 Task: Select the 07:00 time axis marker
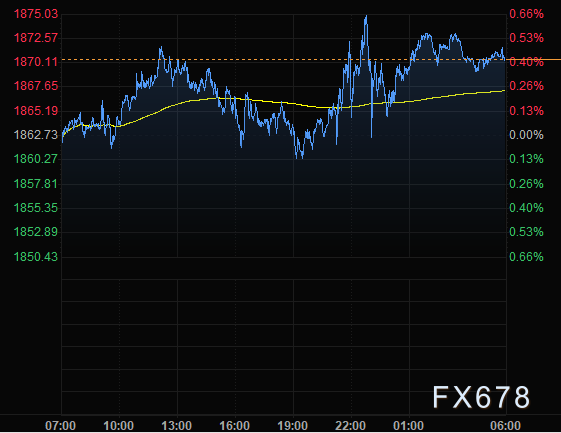pyautogui.click(x=60, y=425)
